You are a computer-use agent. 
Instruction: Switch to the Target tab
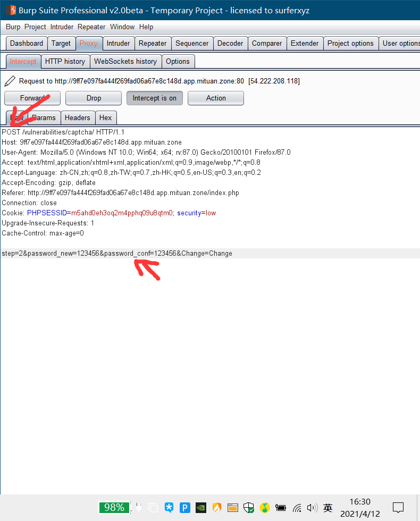click(61, 43)
